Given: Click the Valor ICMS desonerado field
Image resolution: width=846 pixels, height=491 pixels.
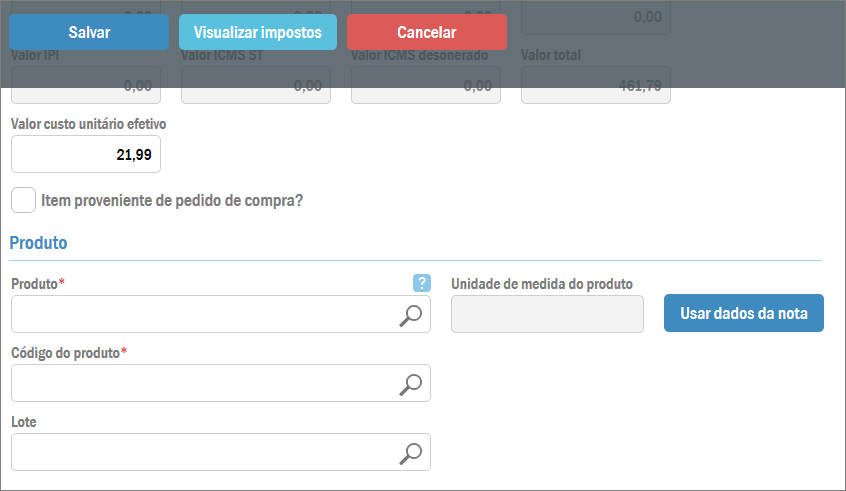Looking at the screenshot, I should pyautogui.click(x=426, y=87).
